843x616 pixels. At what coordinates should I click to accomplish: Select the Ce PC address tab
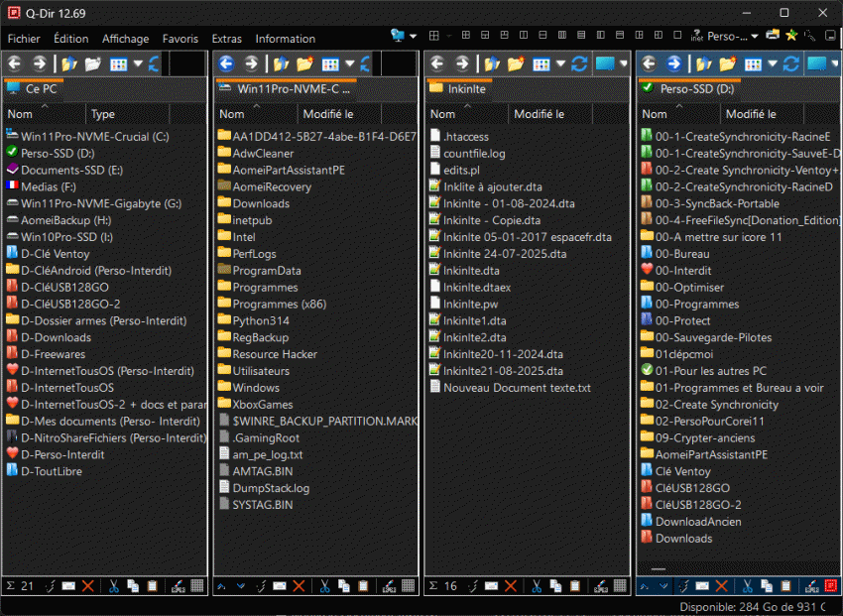click(x=34, y=88)
